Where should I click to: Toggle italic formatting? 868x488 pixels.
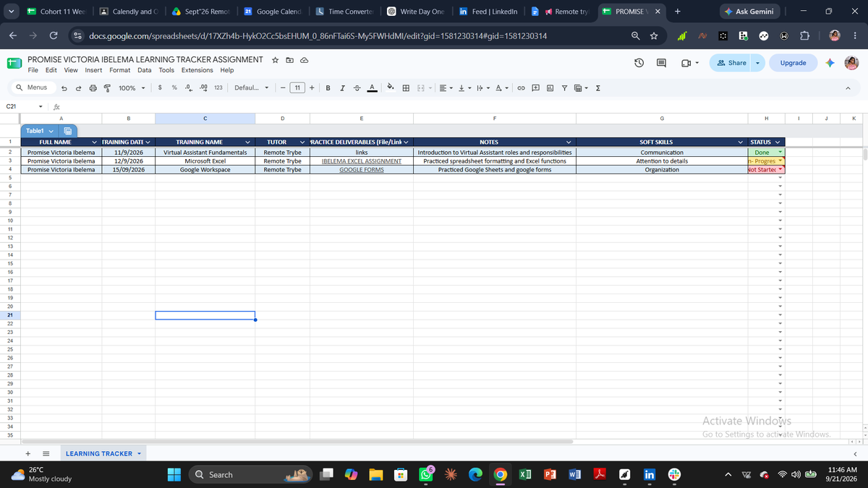pyautogui.click(x=342, y=87)
